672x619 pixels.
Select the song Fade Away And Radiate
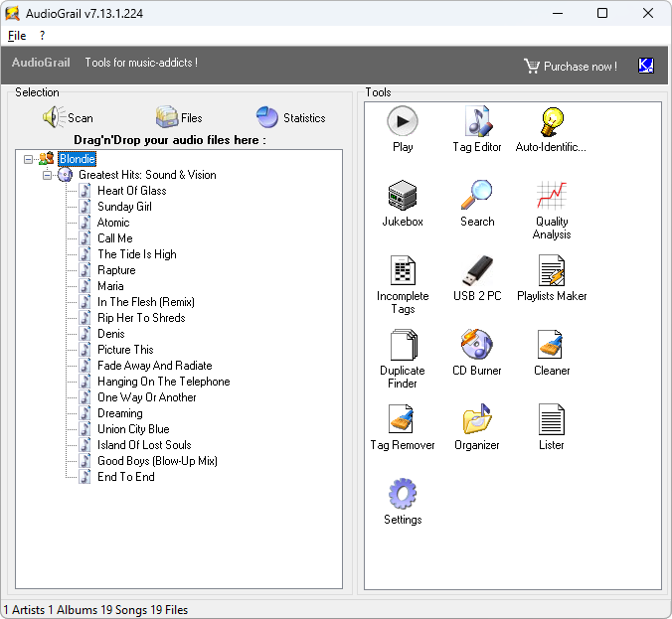coord(155,366)
